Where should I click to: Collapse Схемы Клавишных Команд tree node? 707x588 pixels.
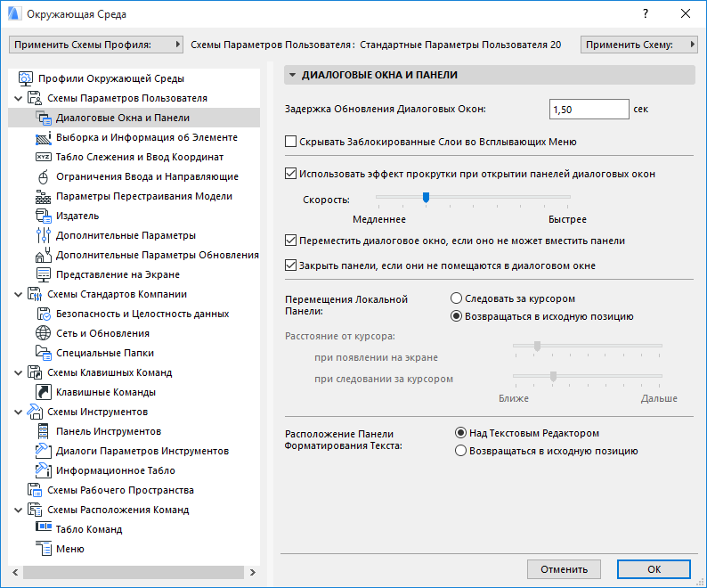18,372
